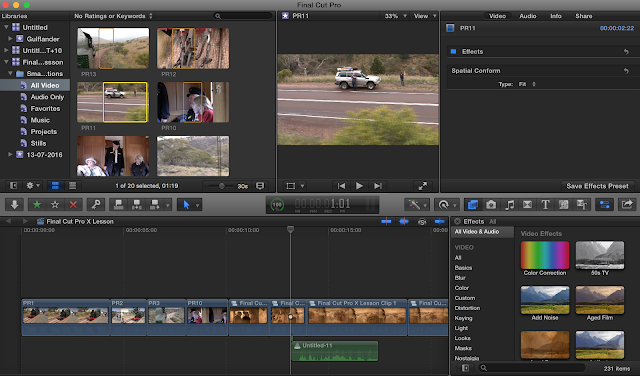
Task: Select the Color Correction effect thumbnail
Action: click(x=545, y=255)
